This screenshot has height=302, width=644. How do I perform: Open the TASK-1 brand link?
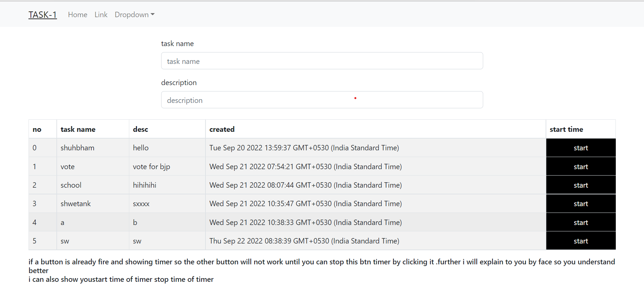tap(42, 14)
